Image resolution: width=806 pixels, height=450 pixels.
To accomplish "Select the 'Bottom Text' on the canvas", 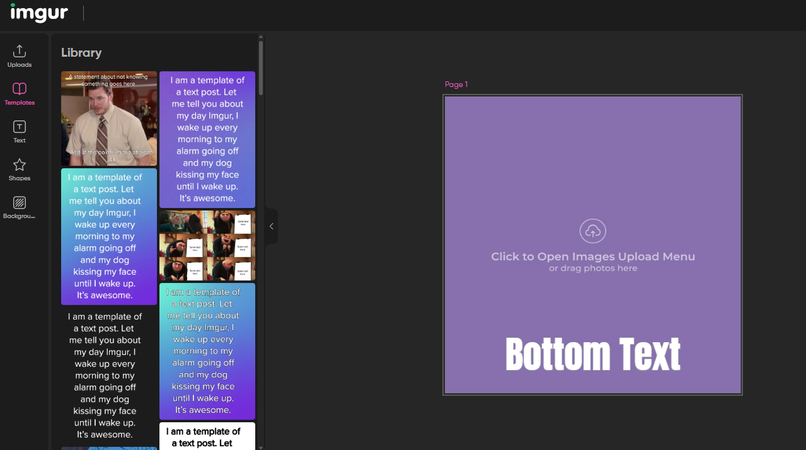I will (x=593, y=354).
